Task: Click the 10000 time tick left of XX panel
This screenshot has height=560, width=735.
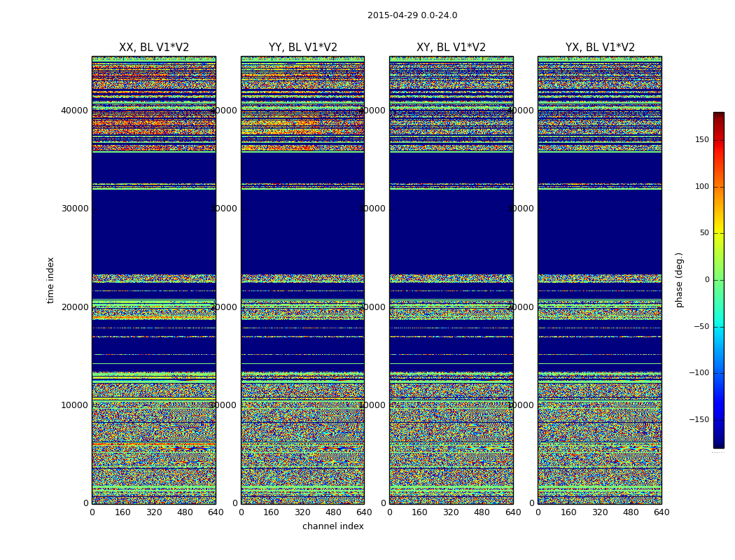Action: click(74, 405)
